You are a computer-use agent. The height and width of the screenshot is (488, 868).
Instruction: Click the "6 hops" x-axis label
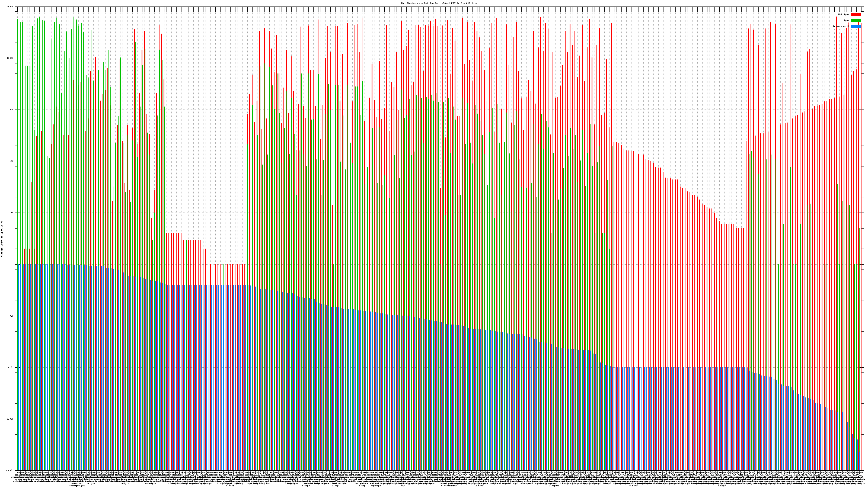[x=230, y=486]
